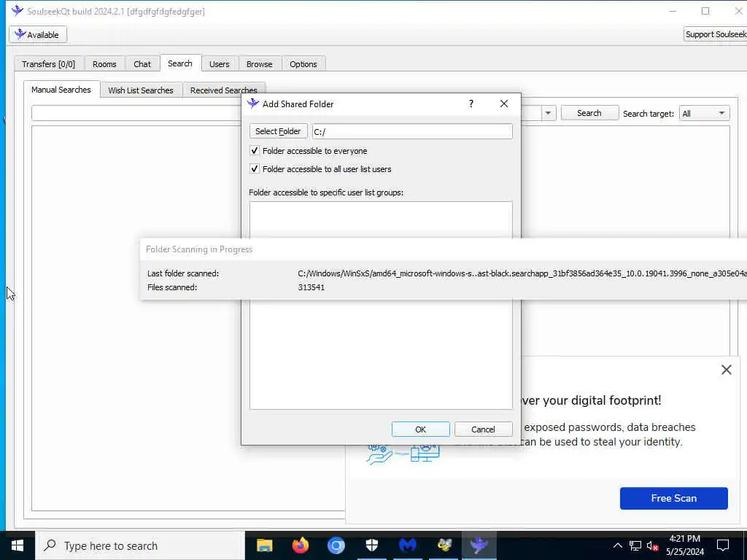Image resolution: width=747 pixels, height=560 pixels.
Task: Open the Chat tab
Action: click(142, 64)
